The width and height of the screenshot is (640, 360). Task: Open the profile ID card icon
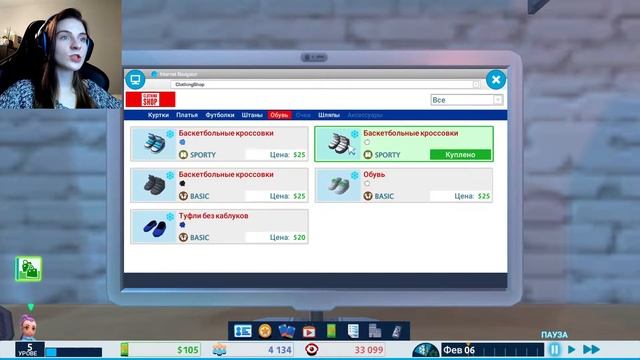pyautogui.click(x=243, y=331)
